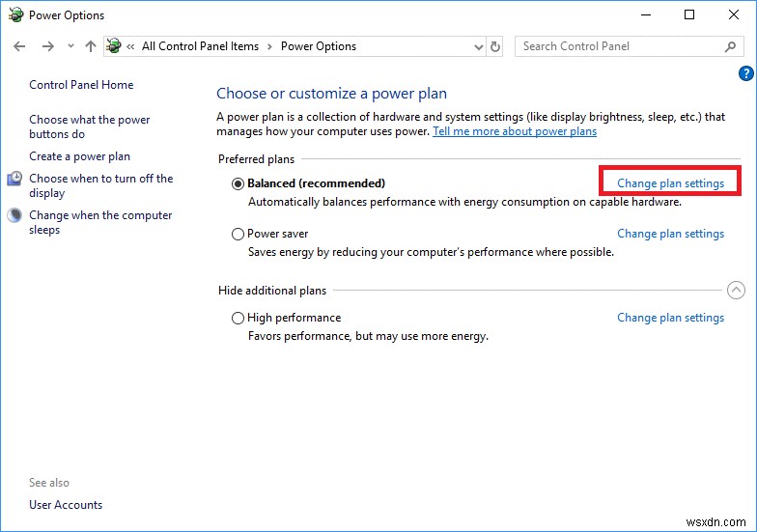Click the double chevron breadcrumb overflow
This screenshot has width=757, height=532.
tap(130, 46)
